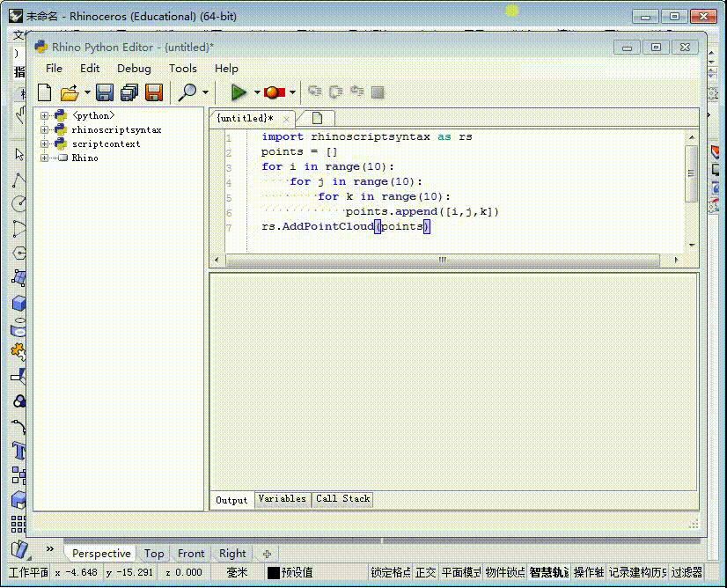The width and height of the screenshot is (727, 588).
Task: Click the Step Over debug icon
Action: pos(336,92)
